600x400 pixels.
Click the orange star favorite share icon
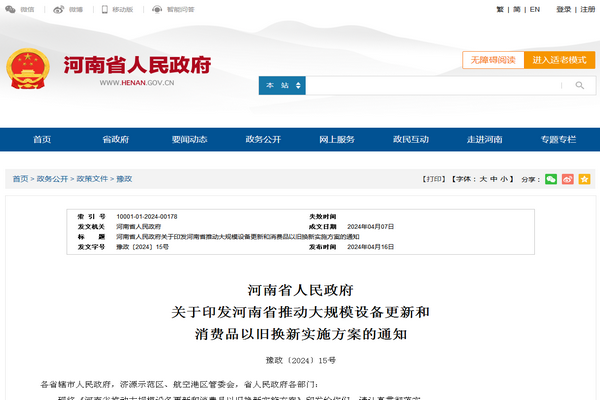[584, 179]
